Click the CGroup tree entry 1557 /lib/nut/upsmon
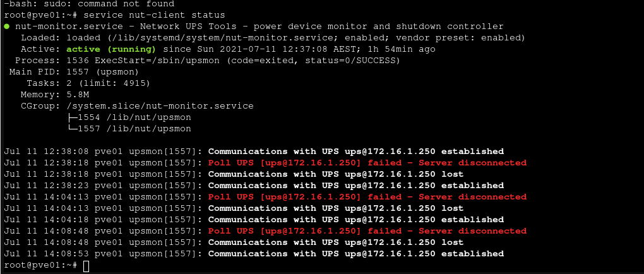This screenshot has width=644, height=274. pos(129,129)
